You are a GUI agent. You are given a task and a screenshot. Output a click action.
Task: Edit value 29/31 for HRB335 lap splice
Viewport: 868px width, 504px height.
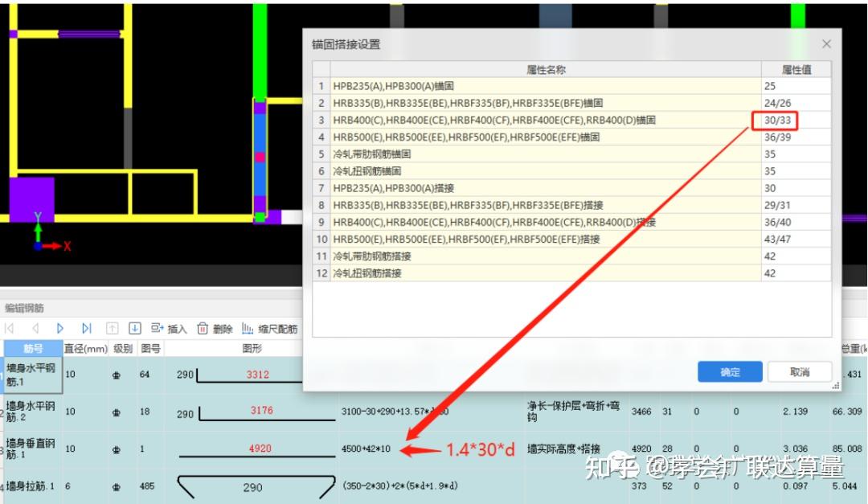[796, 205]
